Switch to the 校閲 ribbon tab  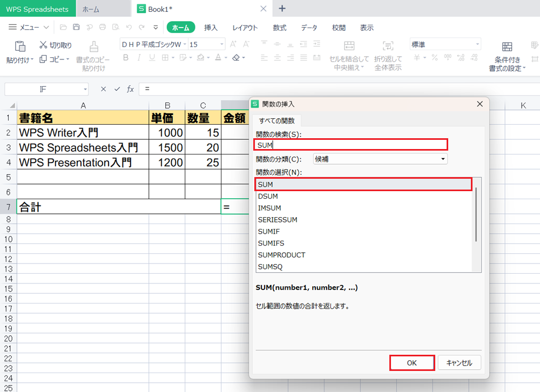[339, 28]
